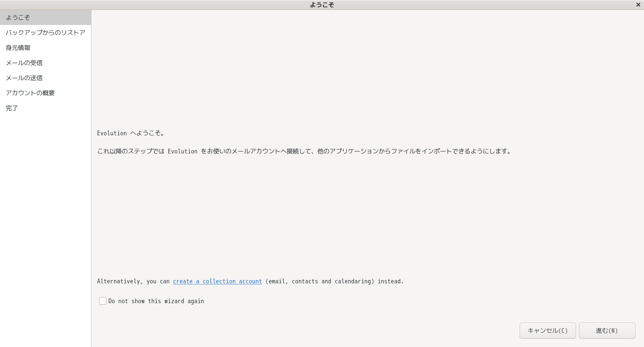Viewport: 644px width, 347px height.
Task: Select メールの受信 in the sidebar
Action: [x=45, y=63]
